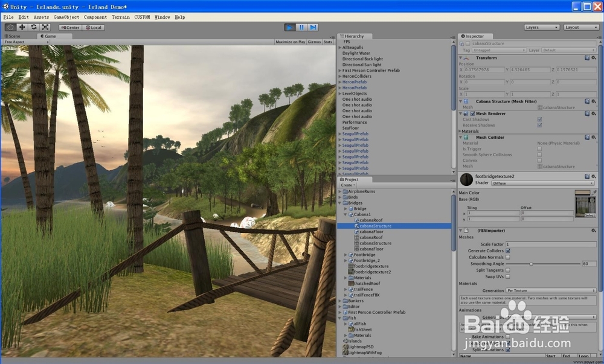The width and height of the screenshot is (604, 364).
Task: Expand the AirplaneRuins folder
Action: (x=340, y=191)
